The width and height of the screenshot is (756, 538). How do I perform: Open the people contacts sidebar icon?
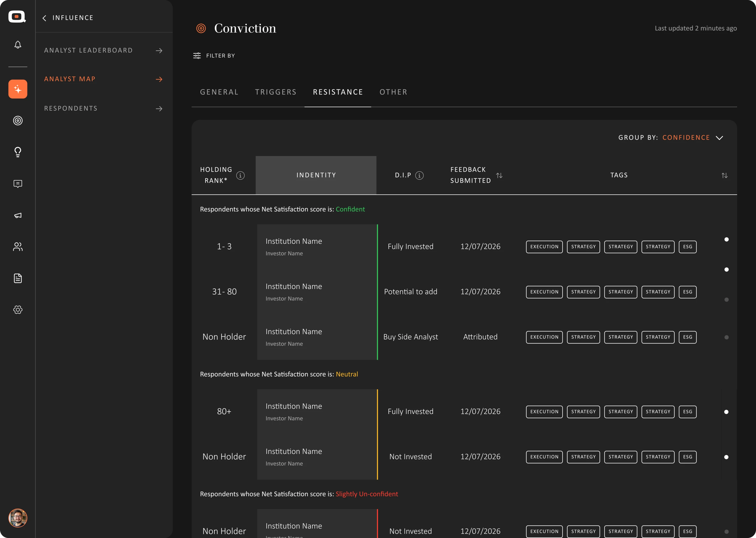click(x=18, y=247)
